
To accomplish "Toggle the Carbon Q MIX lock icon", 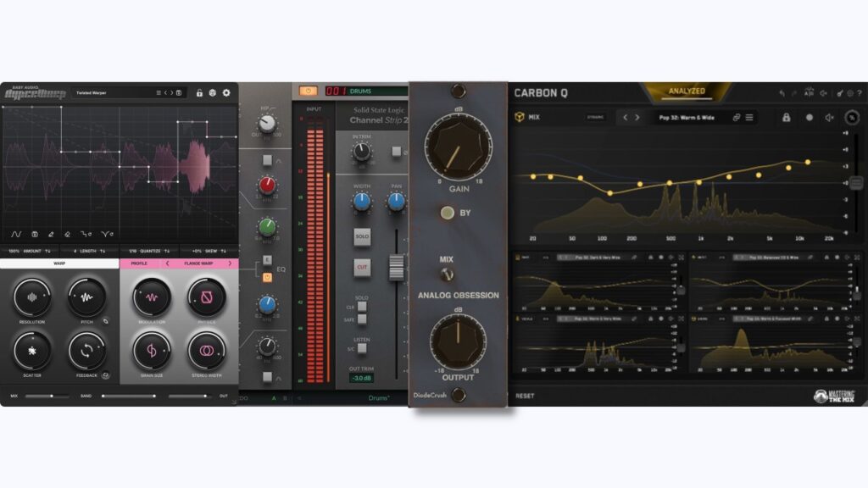I will pyautogui.click(x=786, y=117).
